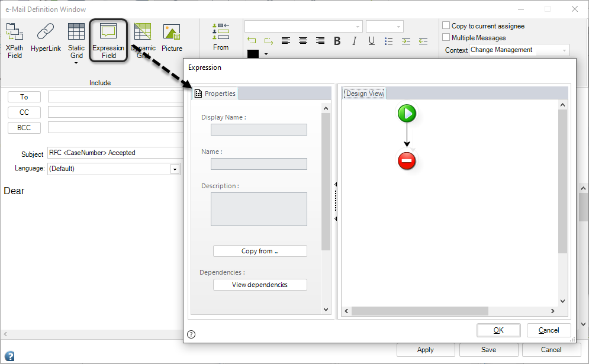The height and width of the screenshot is (364, 589).
Task: Open help for e-Mail Definition Window
Action: click(x=9, y=356)
